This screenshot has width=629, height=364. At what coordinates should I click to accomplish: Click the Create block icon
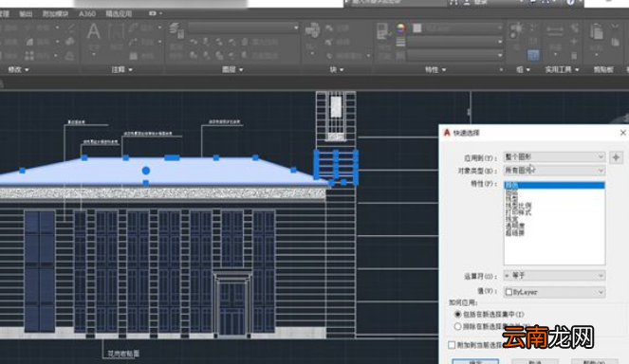329,28
